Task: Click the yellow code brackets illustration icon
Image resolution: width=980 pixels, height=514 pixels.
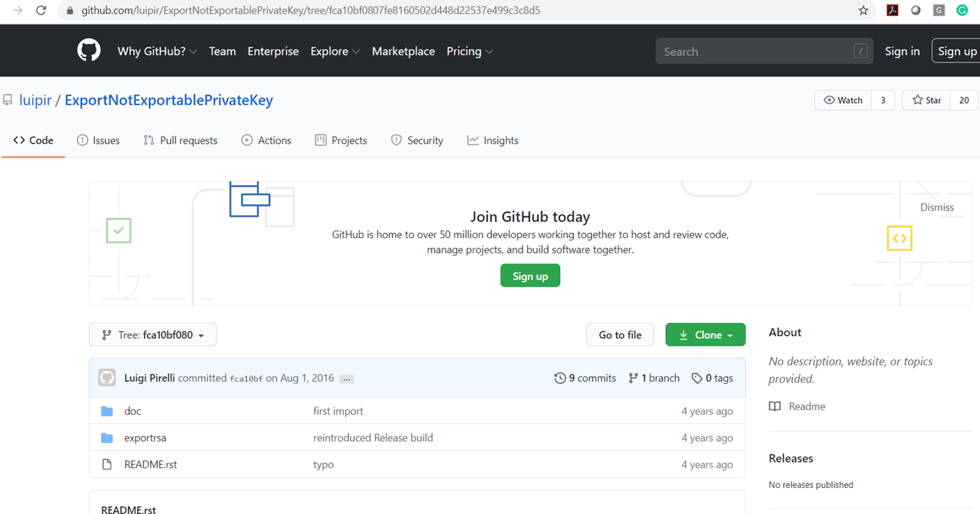Action: click(899, 238)
